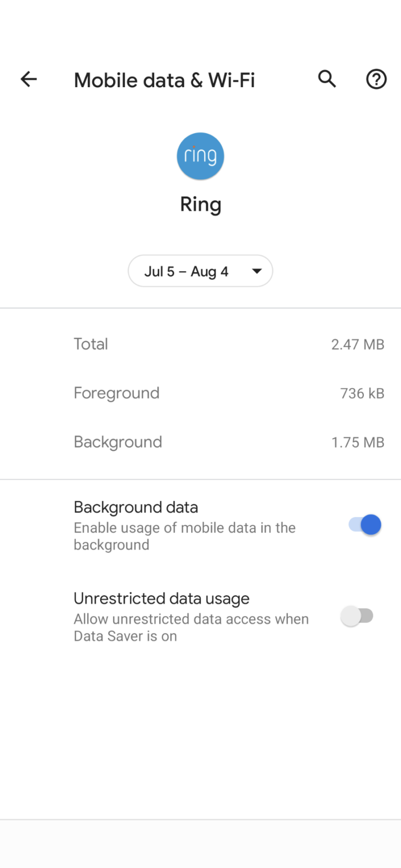Tap the Mobile data & Wi-Fi title
This screenshot has height=868, width=401.
coord(164,80)
